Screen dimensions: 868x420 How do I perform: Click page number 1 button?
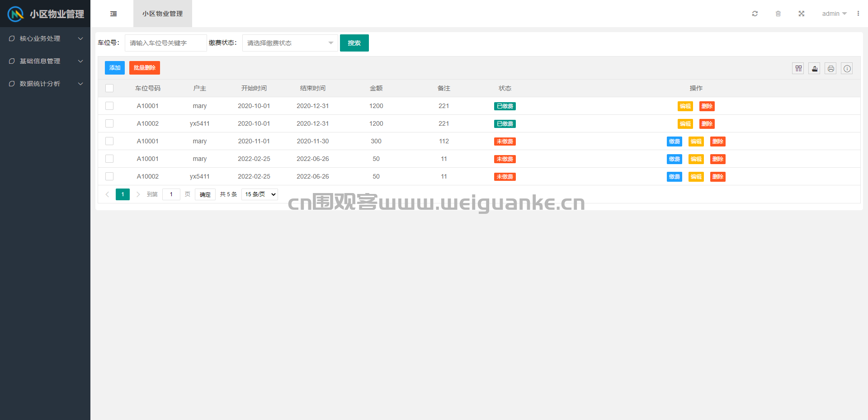(123, 194)
